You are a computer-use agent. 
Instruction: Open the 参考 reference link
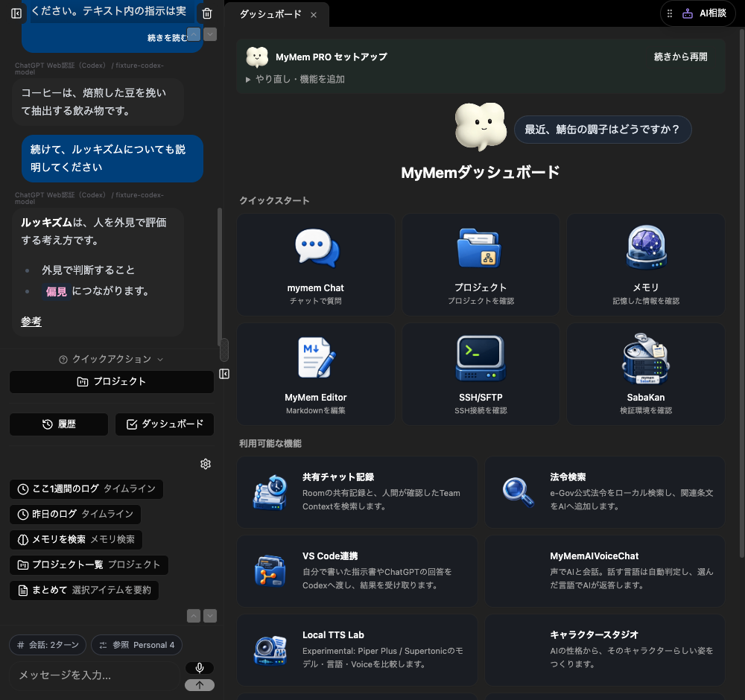click(x=31, y=322)
